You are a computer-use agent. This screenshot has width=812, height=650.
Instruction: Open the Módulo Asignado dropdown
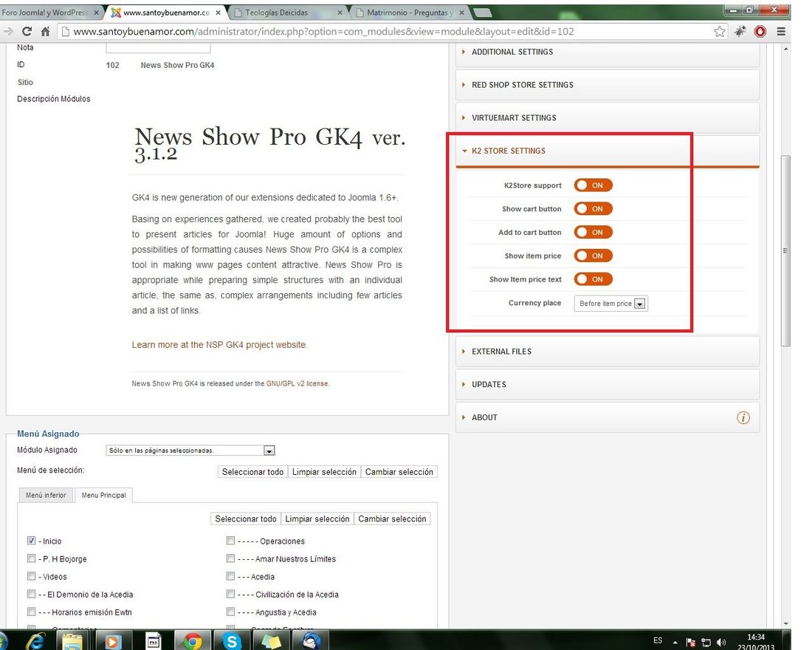[x=190, y=451]
